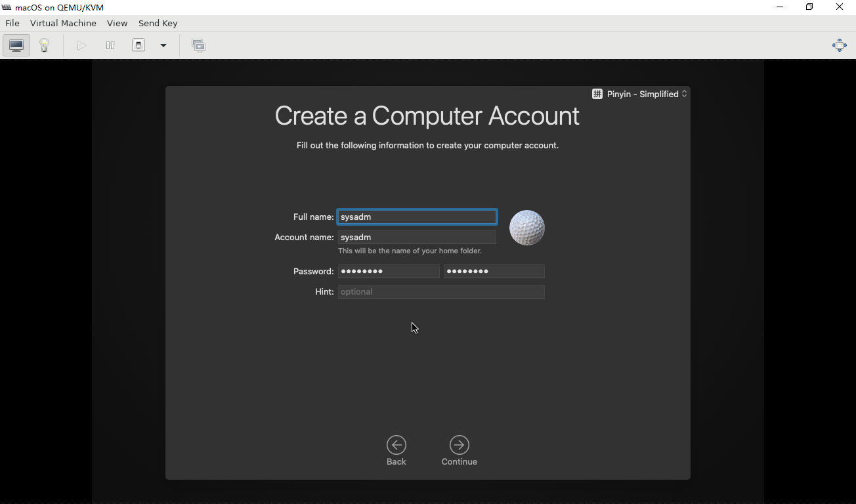Go back to the previous setup step

tap(396, 450)
